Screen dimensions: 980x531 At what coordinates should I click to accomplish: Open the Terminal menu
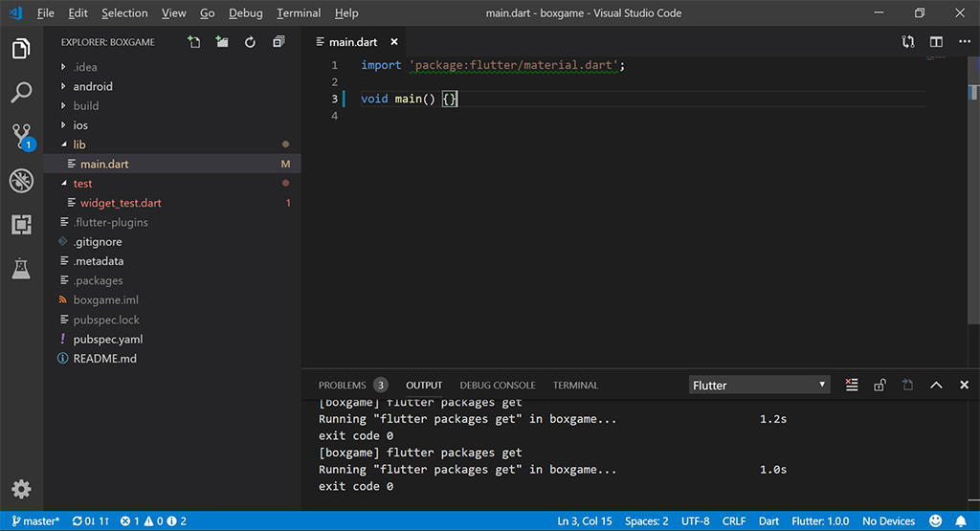[299, 13]
